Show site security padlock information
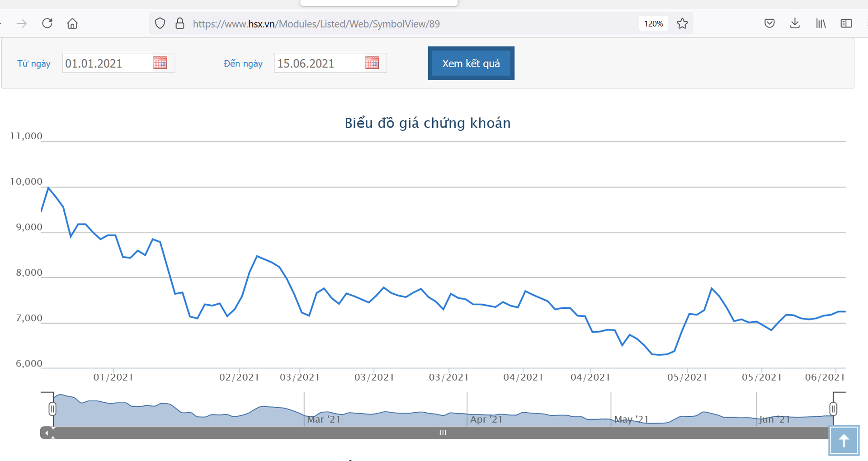Image resolution: width=868 pixels, height=461 pixels. (x=180, y=24)
